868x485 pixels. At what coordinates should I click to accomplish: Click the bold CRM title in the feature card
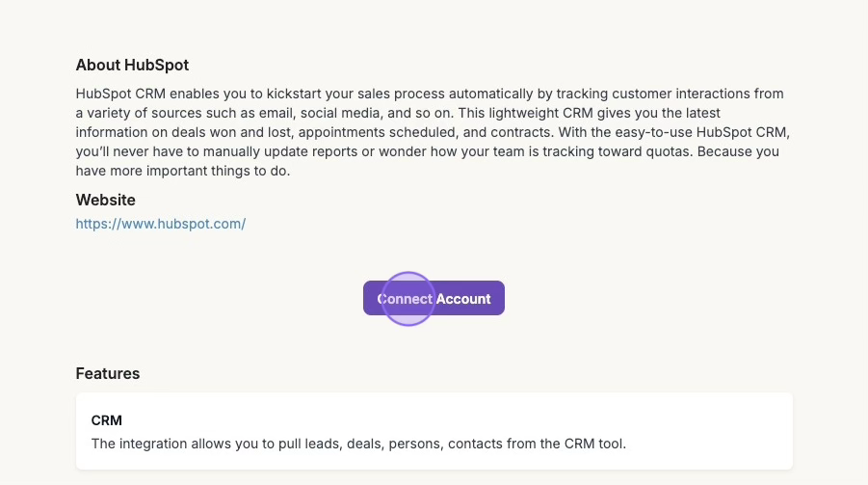click(x=106, y=420)
